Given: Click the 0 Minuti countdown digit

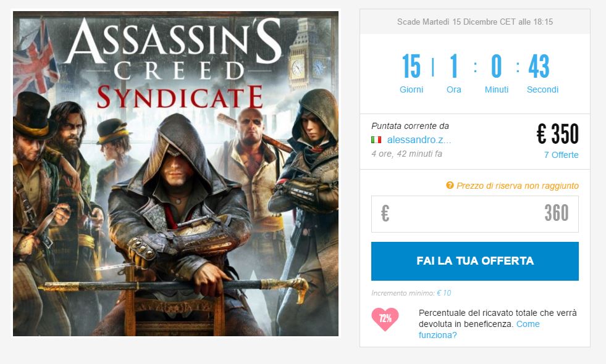Looking at the screenshot, I should click(496, 67).
